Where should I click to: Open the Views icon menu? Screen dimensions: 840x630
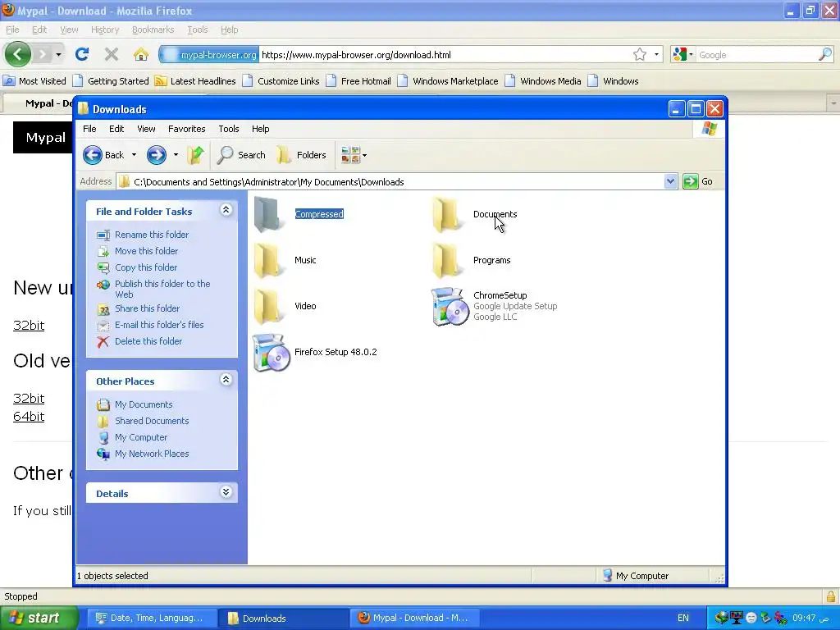[x=350, y=155]
